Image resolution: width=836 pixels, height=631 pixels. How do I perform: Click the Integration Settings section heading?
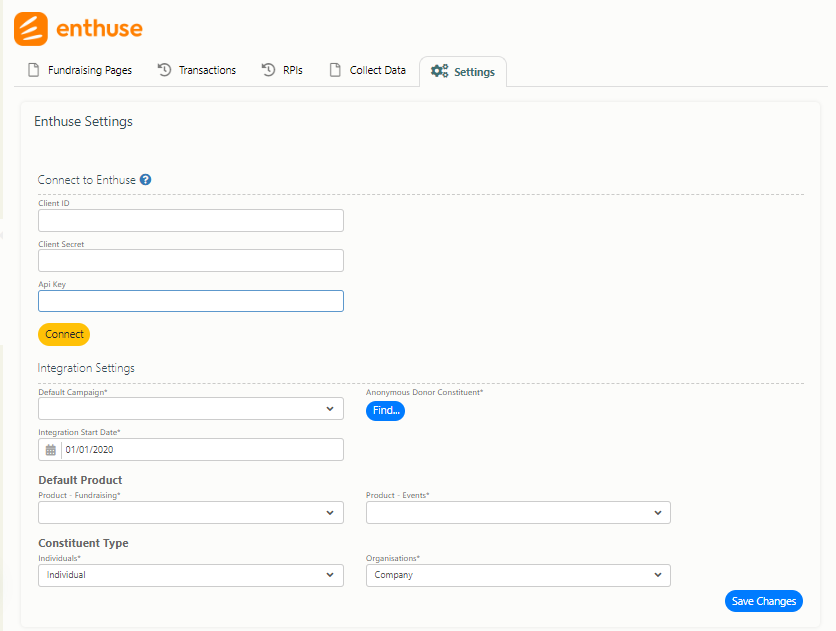point(86,368)
